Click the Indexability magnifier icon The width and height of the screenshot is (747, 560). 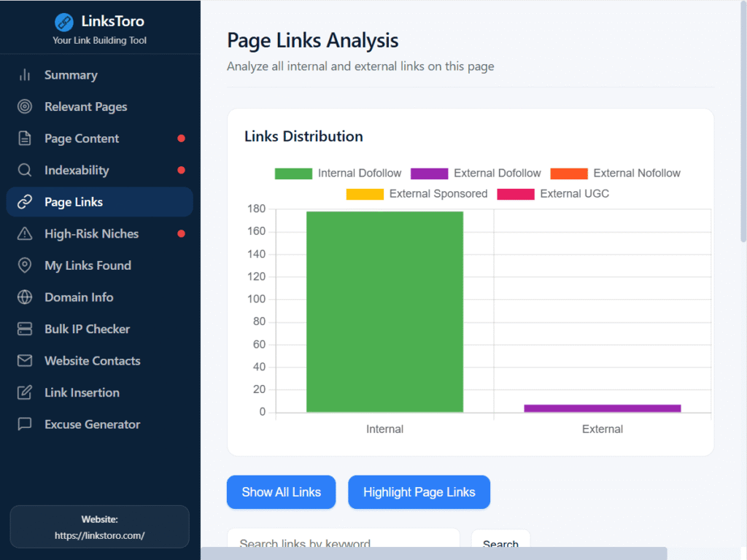[25, 171]
